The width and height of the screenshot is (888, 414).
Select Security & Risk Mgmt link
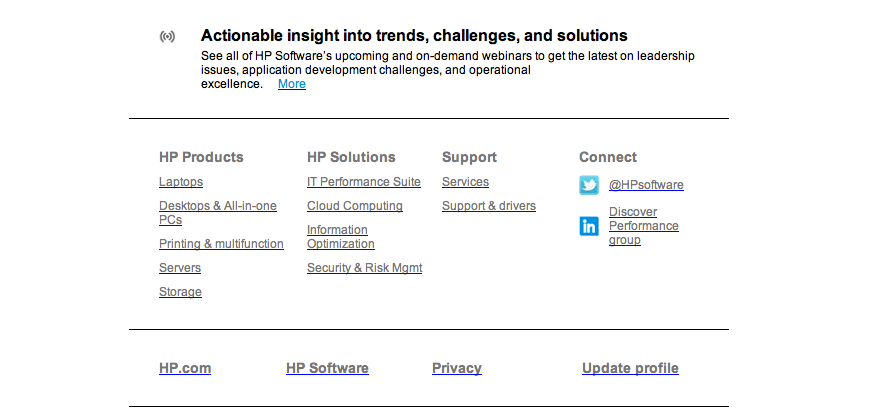click(x=365, y=267)
